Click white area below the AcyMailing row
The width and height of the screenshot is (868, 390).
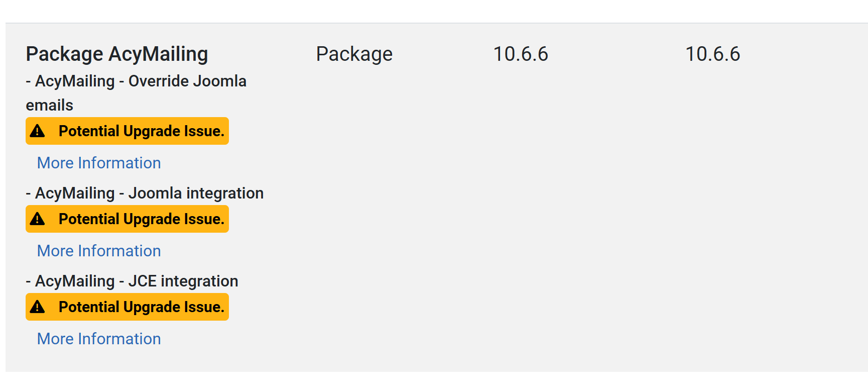pos(432,382)
